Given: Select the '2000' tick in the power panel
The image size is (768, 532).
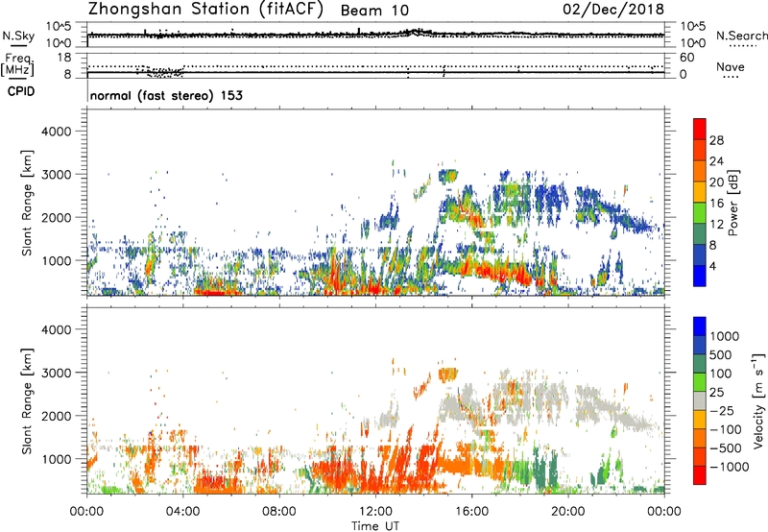Looking at the screenshot, I should (56, 217).
